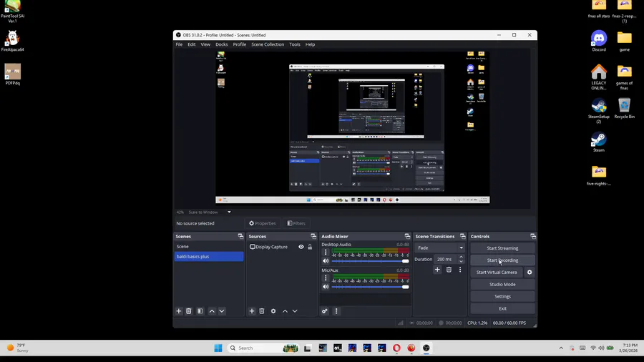
Task: Open advanced audio properties gear icon
Action: click(x=325, y=311)
